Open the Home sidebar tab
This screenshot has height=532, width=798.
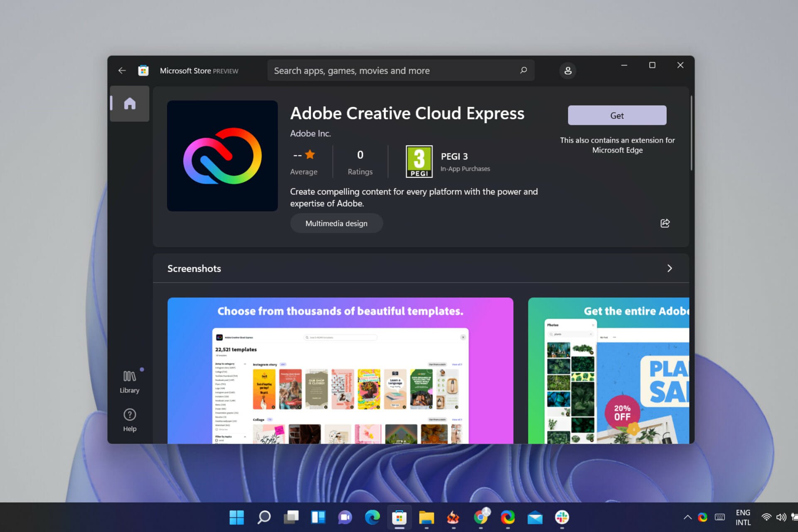[130, 103]
